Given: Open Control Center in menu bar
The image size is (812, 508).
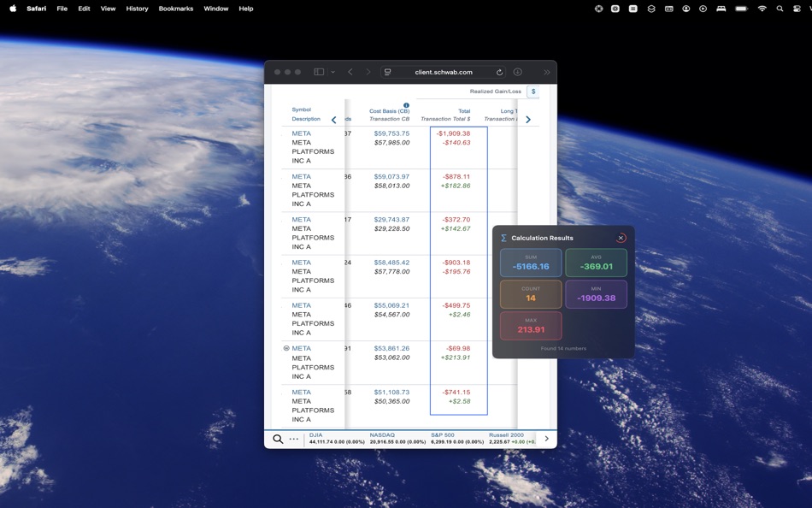Looking at the screenshot, I should [797, 9].
